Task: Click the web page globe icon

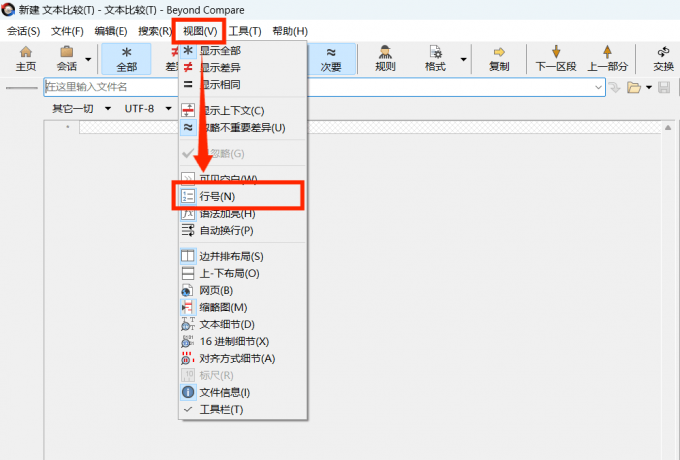Action: point(188,290)
